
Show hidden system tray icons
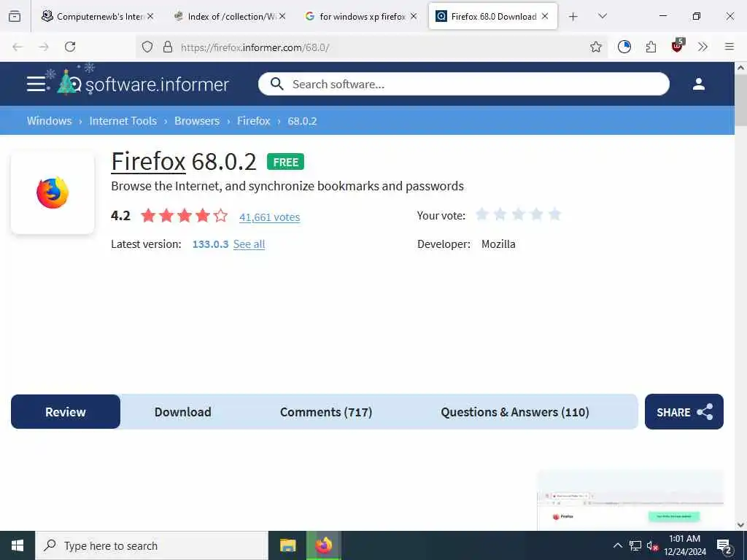(x=617, y=545)
